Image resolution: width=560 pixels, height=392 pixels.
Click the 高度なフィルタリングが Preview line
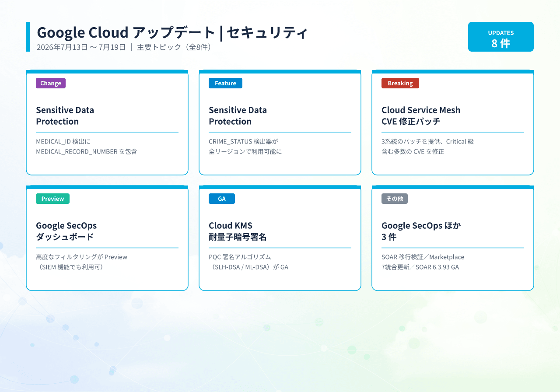coord(81,257)
